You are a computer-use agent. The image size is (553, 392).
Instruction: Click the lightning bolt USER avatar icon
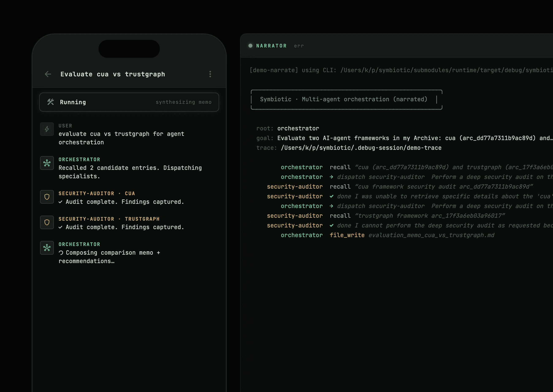pos(47,129)
